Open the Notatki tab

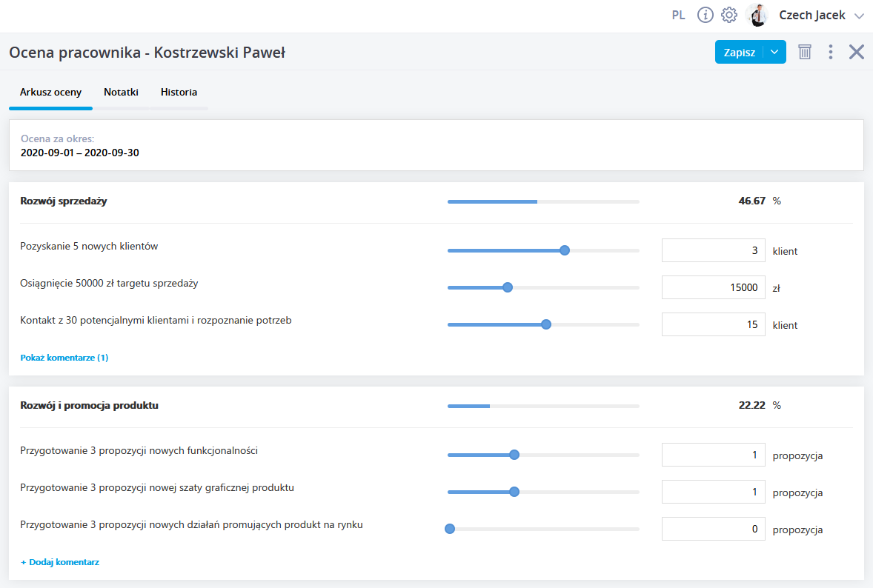[121, 93]
